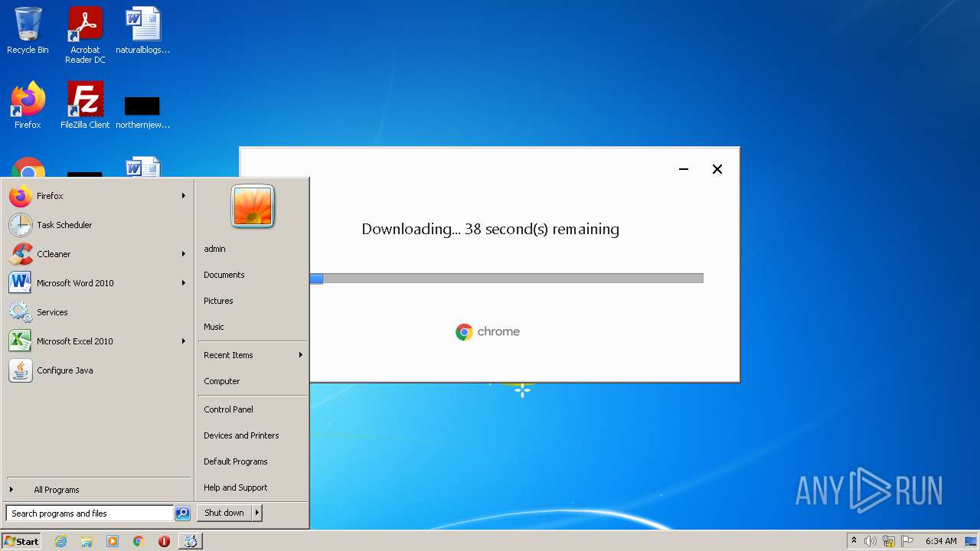Launch Task Scheduler from Start menu
Image resolution: width=980 pixels, height=551 pixels.
pyautogui.click(x=98, y=225)
